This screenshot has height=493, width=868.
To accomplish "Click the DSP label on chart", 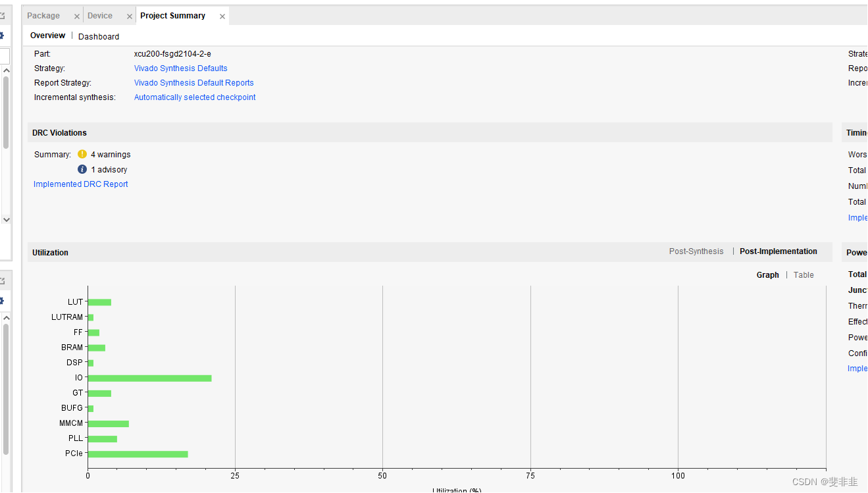I will 74,363.
